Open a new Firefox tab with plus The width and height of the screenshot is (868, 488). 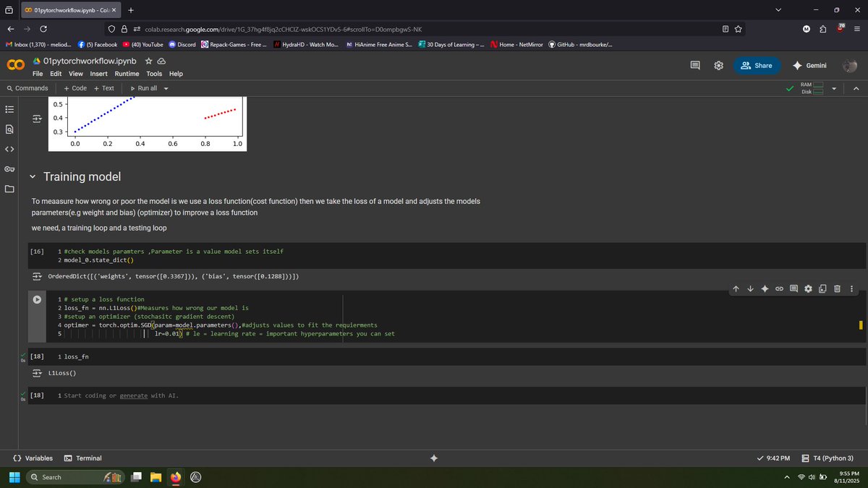[130, 10]
